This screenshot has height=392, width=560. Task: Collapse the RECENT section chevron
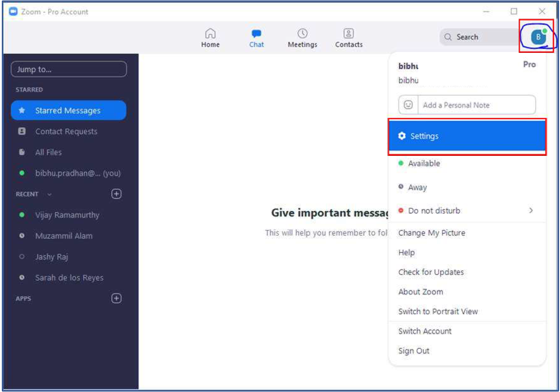pos(49,194)
